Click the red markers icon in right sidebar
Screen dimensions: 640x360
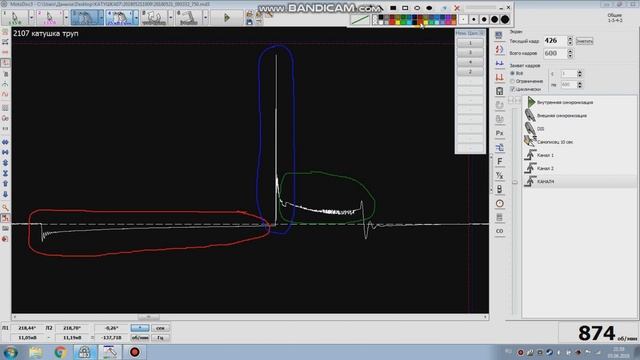499,77
